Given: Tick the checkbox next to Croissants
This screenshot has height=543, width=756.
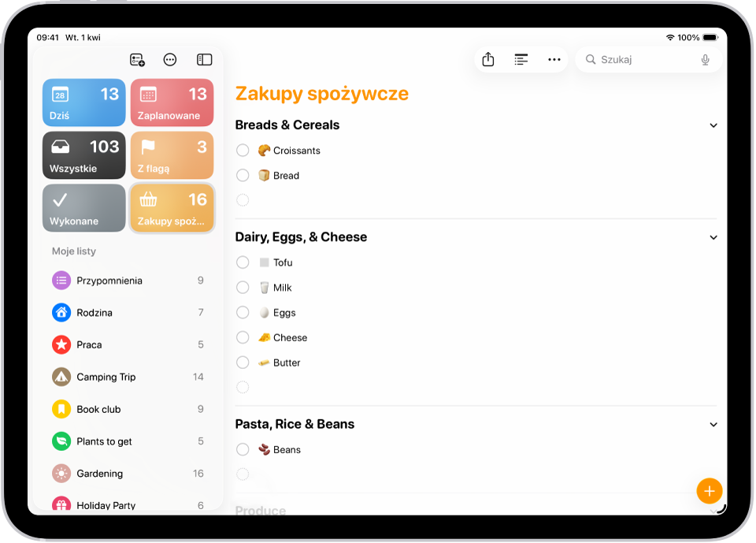Looking at the screenshot, I should pos(242,151).
